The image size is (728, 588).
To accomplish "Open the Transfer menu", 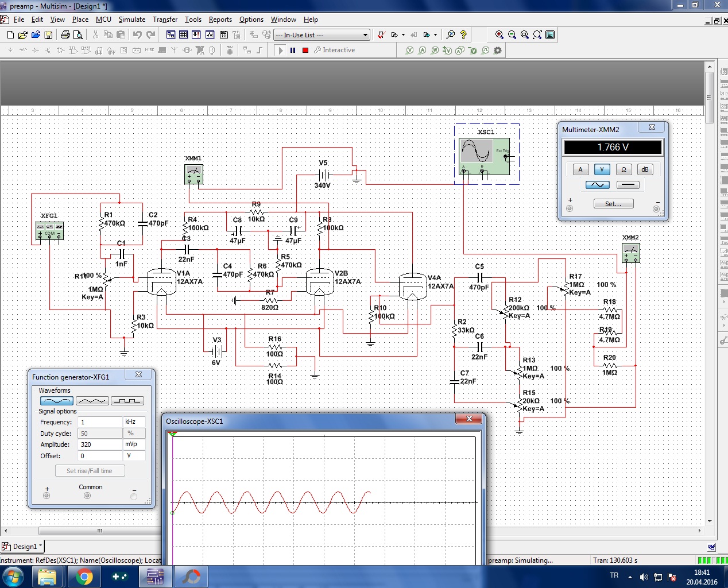I will [x=165, y=20].
